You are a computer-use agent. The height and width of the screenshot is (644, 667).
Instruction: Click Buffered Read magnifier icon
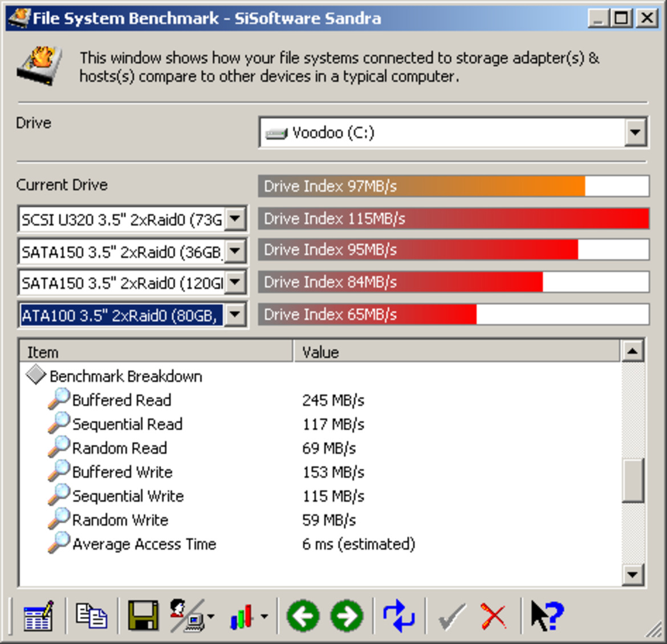pyautogui.click(x=59, y=400)
